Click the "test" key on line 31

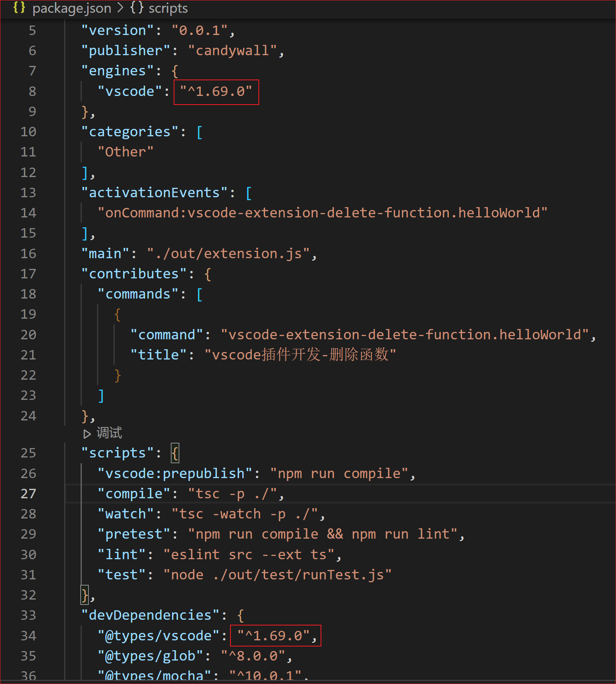pos(122,575)
